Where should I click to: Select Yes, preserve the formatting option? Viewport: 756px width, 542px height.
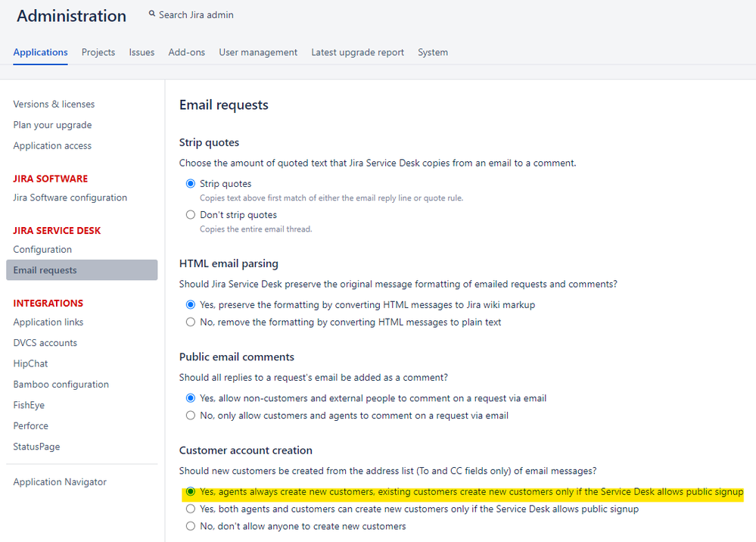click(x=191, y=305)
